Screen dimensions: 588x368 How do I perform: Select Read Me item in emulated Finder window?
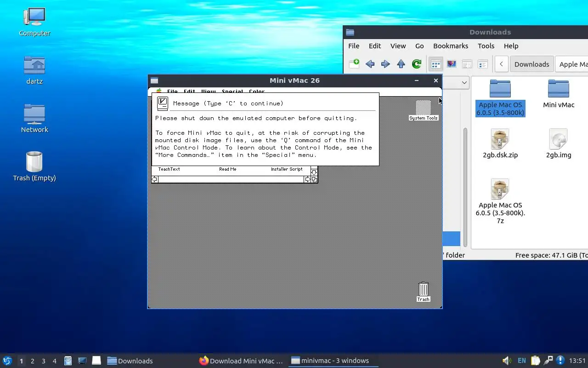coord(227,169)
